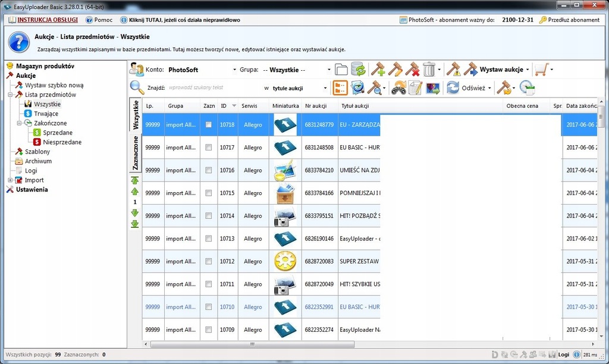Open Archiwum in the sidebar tree

[x=38, y=161]
